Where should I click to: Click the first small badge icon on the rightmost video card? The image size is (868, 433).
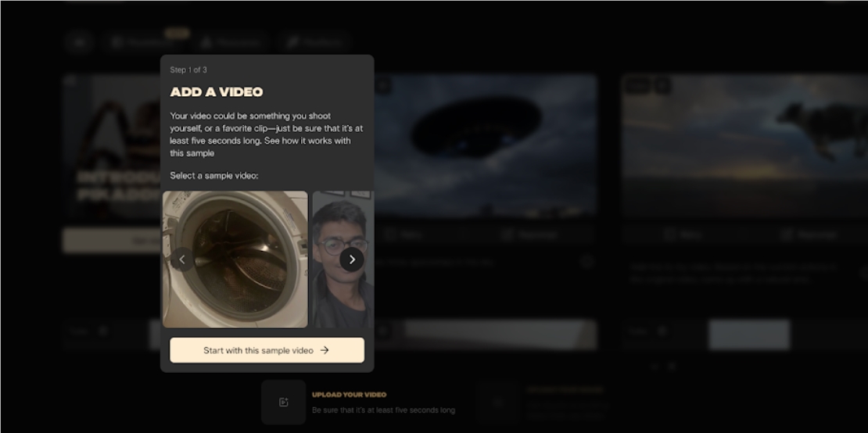point(636,86)
